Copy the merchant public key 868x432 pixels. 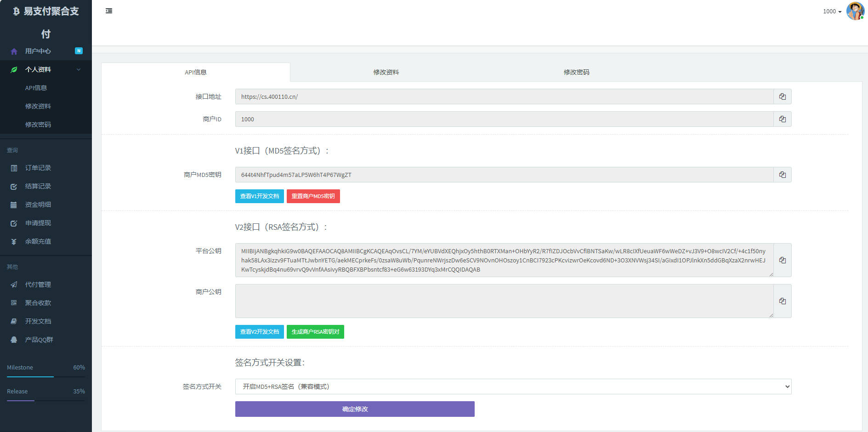tap(782, 301)
